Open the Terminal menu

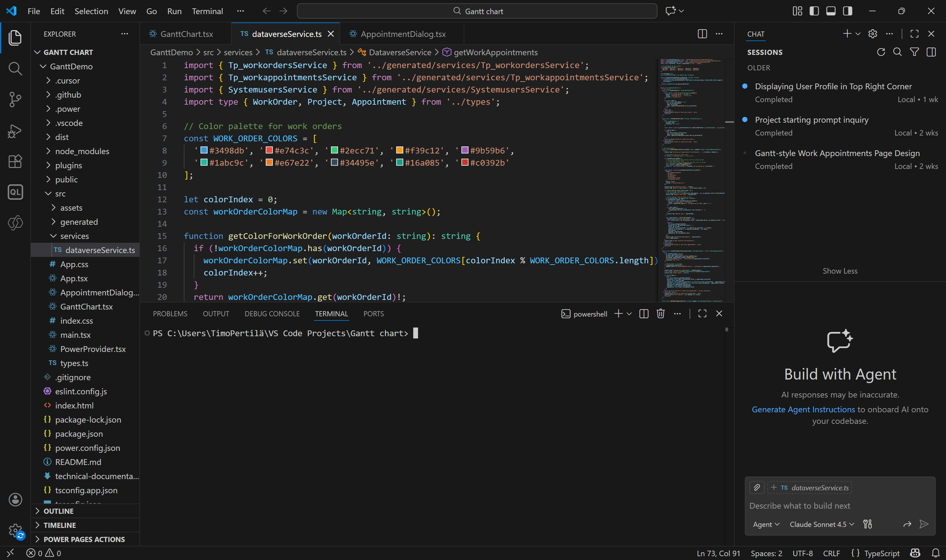(x=207, y=11)
